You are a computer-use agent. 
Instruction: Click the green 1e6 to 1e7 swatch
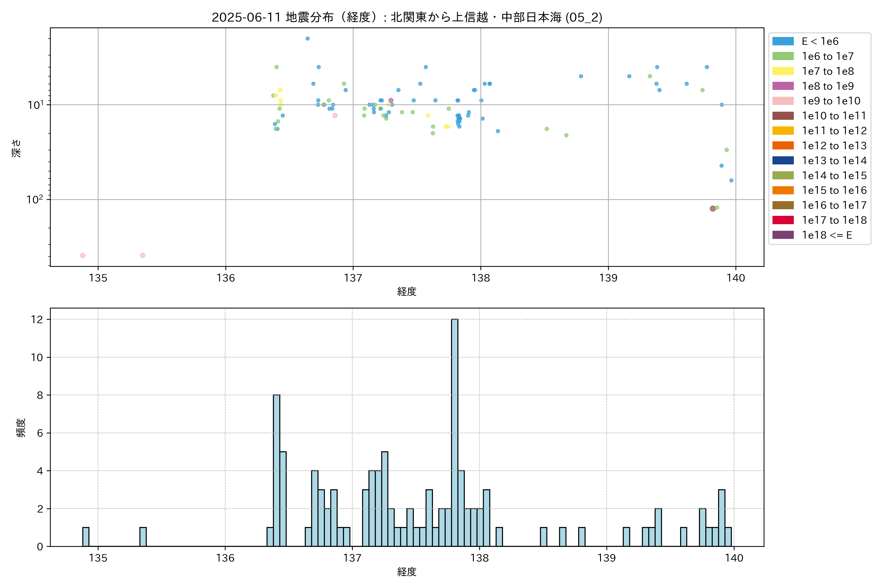783,56
